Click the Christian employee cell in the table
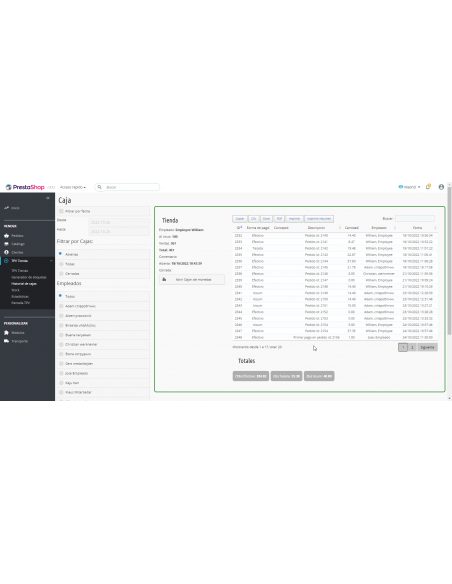Screen dimensions: 452x584 (379, 273)
